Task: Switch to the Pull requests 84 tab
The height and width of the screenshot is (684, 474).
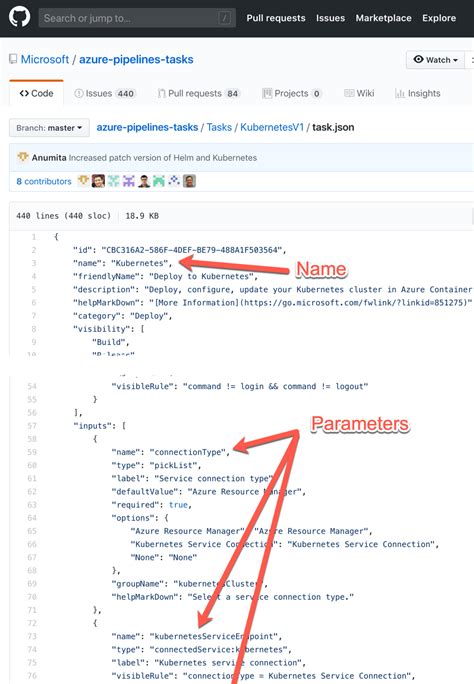Action: (199, 93)
